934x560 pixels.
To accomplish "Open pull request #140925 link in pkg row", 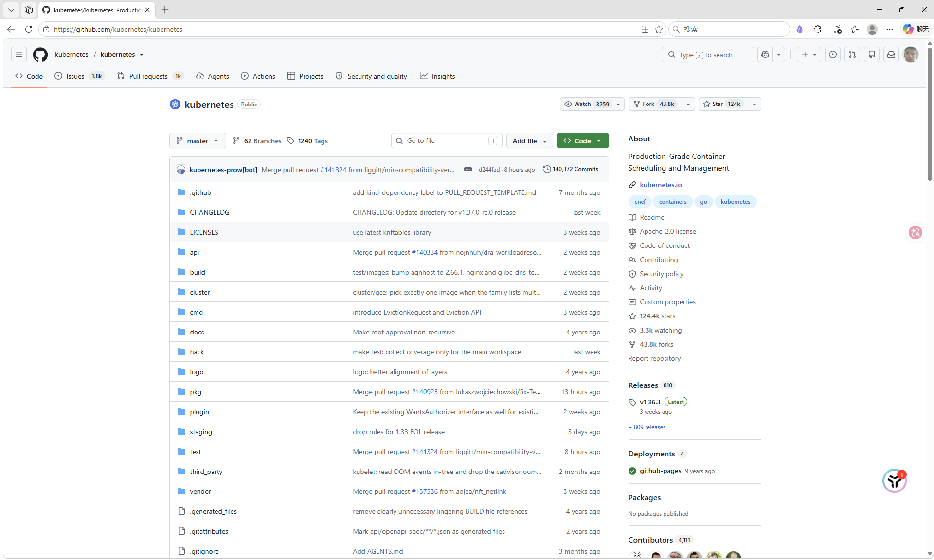I will pos(425,392).
